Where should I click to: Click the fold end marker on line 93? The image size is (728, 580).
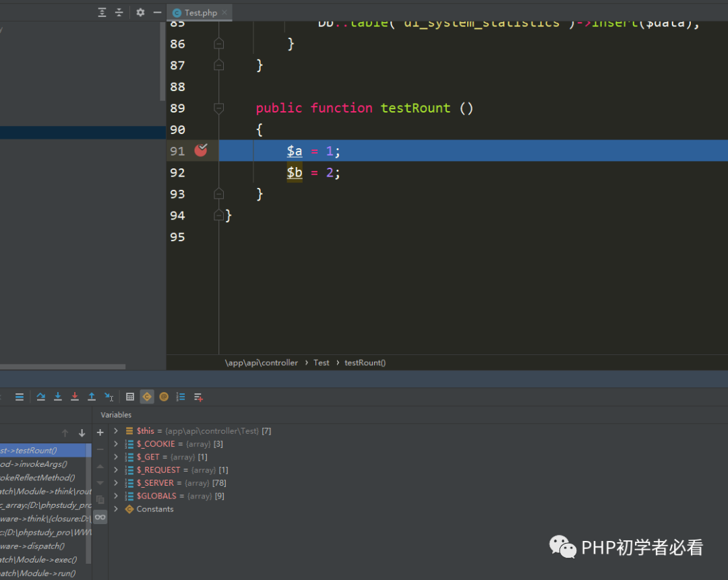coord(218,193)
